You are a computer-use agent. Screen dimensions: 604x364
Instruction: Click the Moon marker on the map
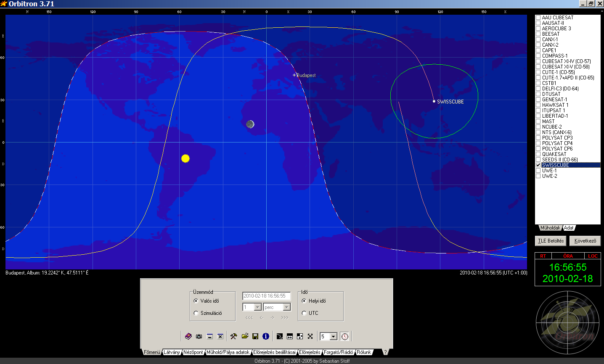250,124
